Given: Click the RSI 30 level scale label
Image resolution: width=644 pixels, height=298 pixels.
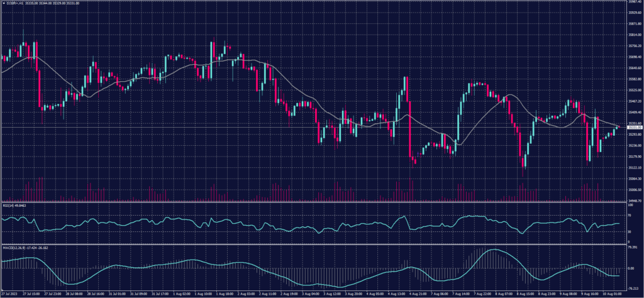Looking at the screenshot, I should point(629,231).
